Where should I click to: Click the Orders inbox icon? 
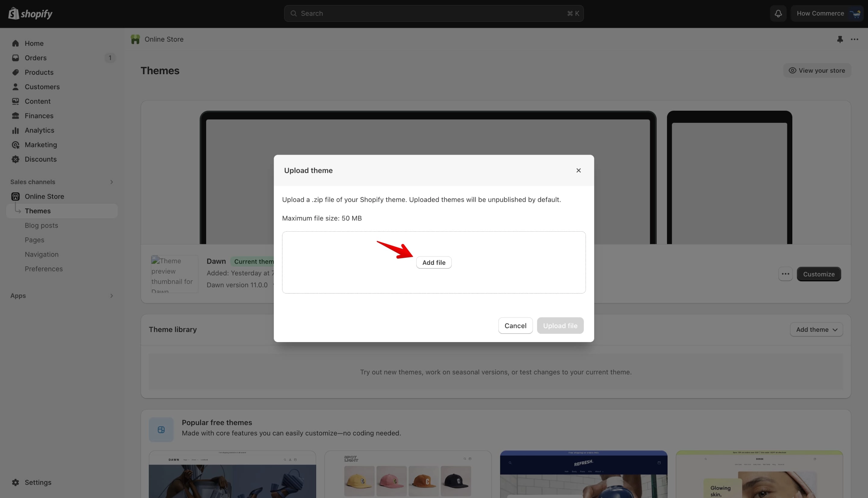click(x=15, y=58)
